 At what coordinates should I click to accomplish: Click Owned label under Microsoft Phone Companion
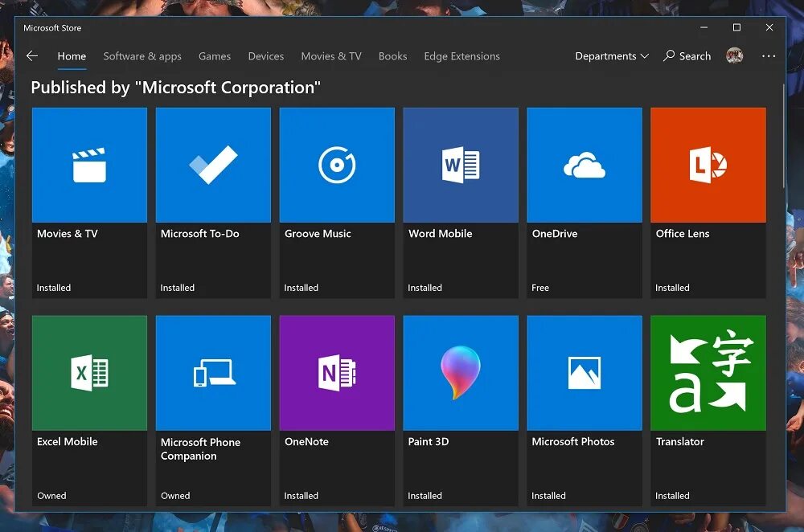(x=175, y=496)
